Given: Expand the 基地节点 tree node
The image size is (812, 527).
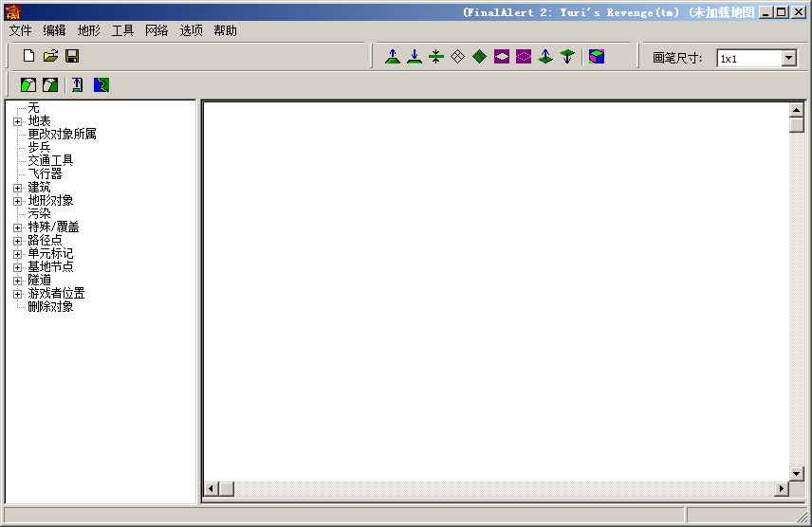Looking at the screenshot, I should pos(18,267).
